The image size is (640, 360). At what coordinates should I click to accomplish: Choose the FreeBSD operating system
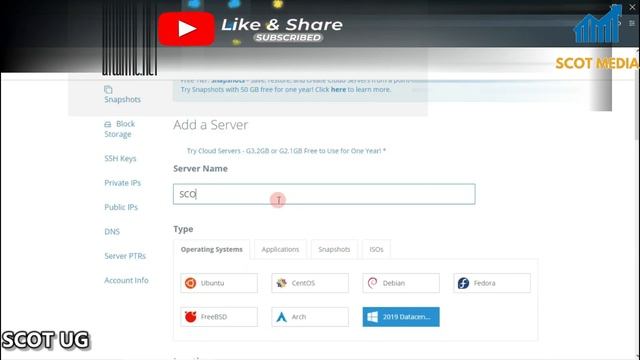[x=219, y=317]
